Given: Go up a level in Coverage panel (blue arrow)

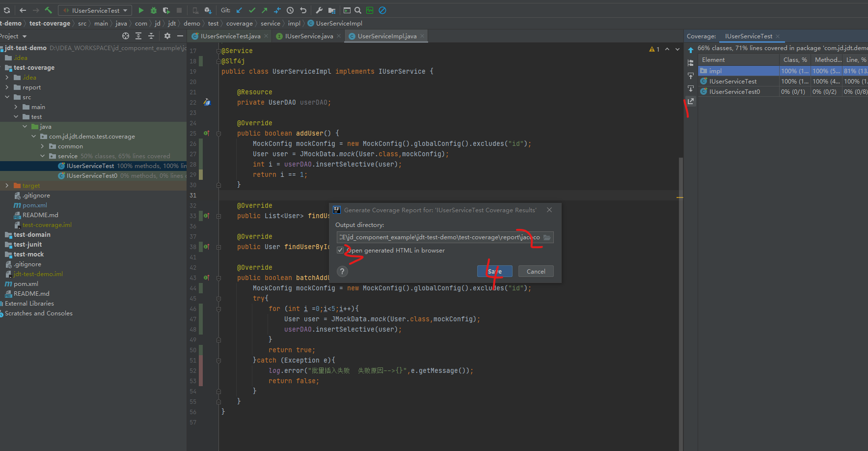Looking at the screenshot, I should point(691,50).
